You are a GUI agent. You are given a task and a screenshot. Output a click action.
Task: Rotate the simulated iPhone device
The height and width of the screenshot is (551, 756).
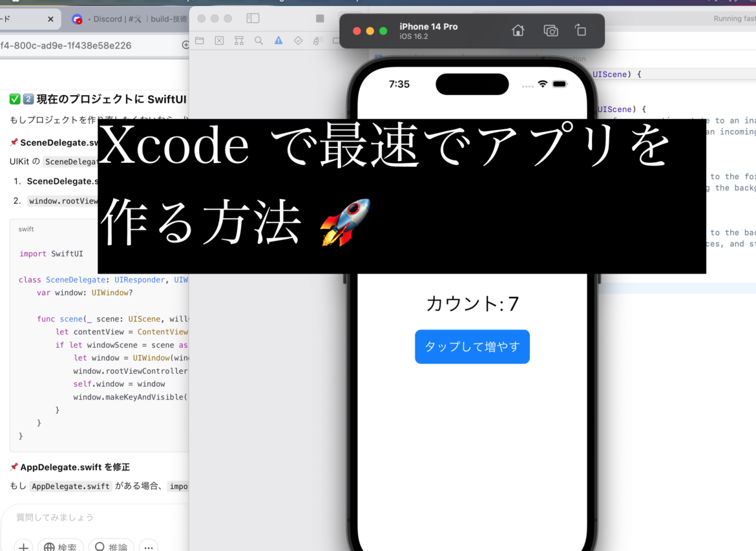pyautogui.click(x=580, y=30)
